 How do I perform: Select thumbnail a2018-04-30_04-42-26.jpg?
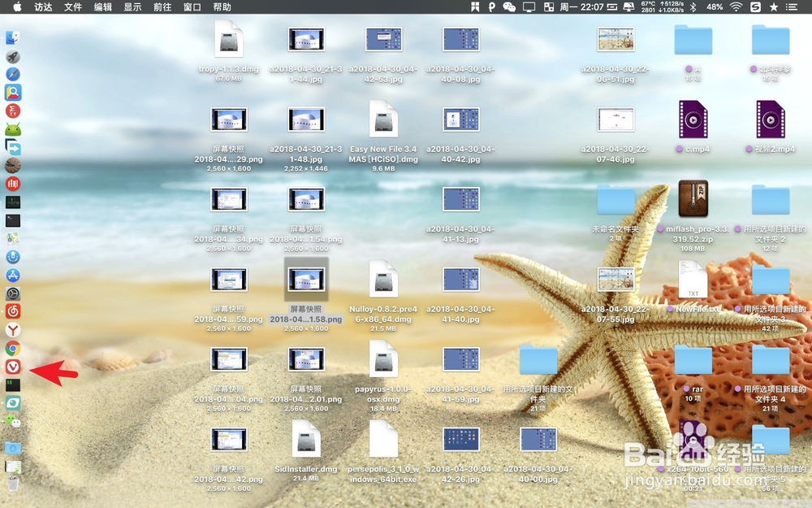click(x=460, y=439)
